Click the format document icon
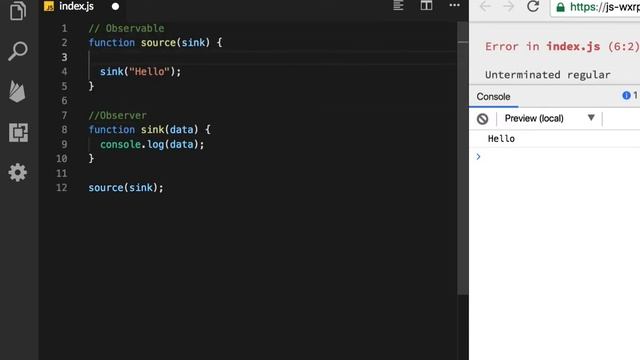The height and width of the screenshot is (360, 640). [398, 5]
